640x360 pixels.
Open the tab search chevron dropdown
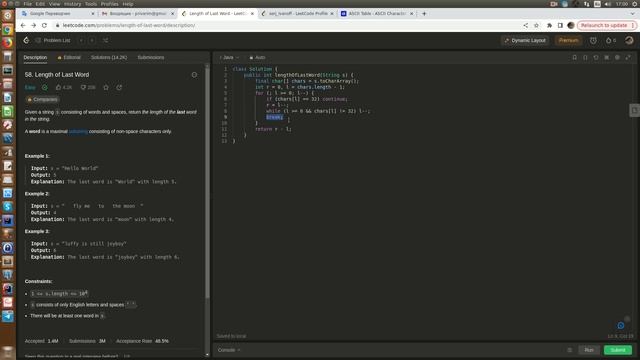pos(633,13)
